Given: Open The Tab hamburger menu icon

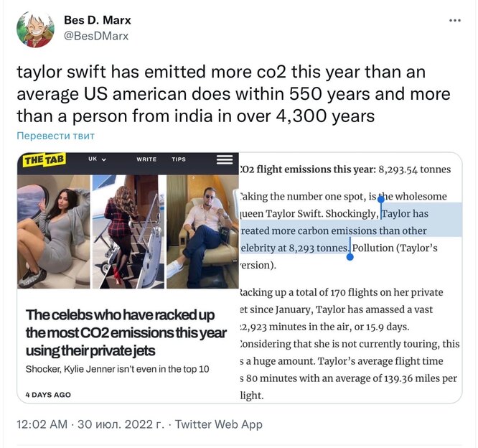Looking at the screenshot, I should tap(225, 159).
